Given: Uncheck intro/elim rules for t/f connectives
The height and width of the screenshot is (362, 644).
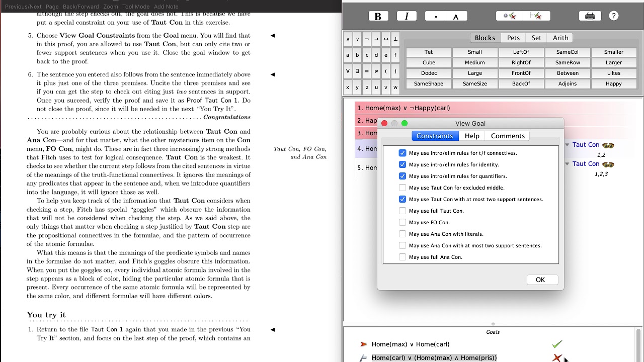Looking at the screenshot, I should (403, 153).
